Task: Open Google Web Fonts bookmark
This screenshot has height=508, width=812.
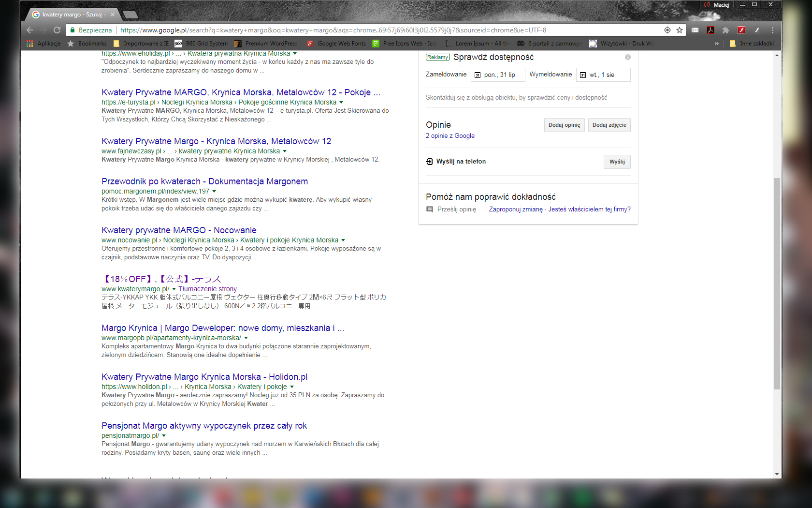Action: 336,44
